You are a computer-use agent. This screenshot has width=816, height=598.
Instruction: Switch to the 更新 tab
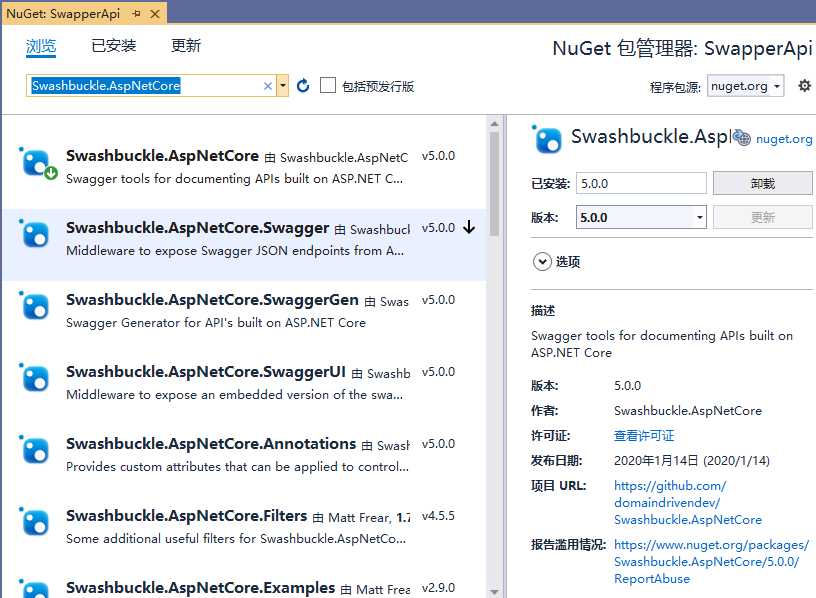pos(186,46)
